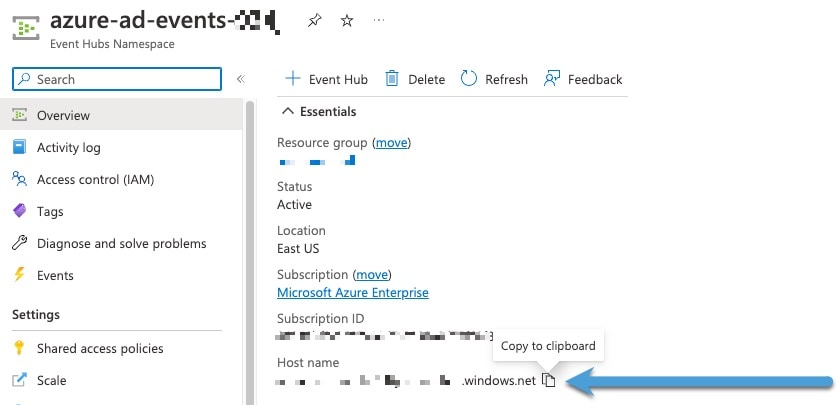
Task: Click the Access control people icon
Action: tap(19, 179)
